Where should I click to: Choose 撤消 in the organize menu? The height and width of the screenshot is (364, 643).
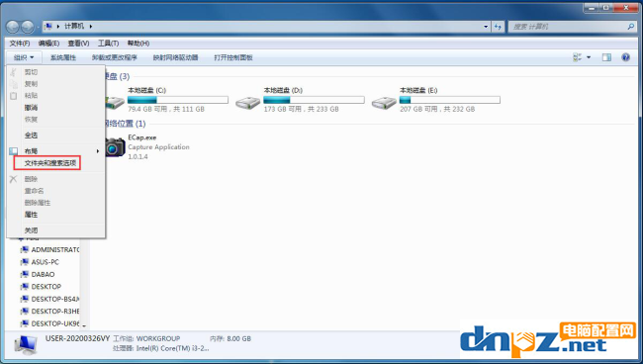(31, 108)
